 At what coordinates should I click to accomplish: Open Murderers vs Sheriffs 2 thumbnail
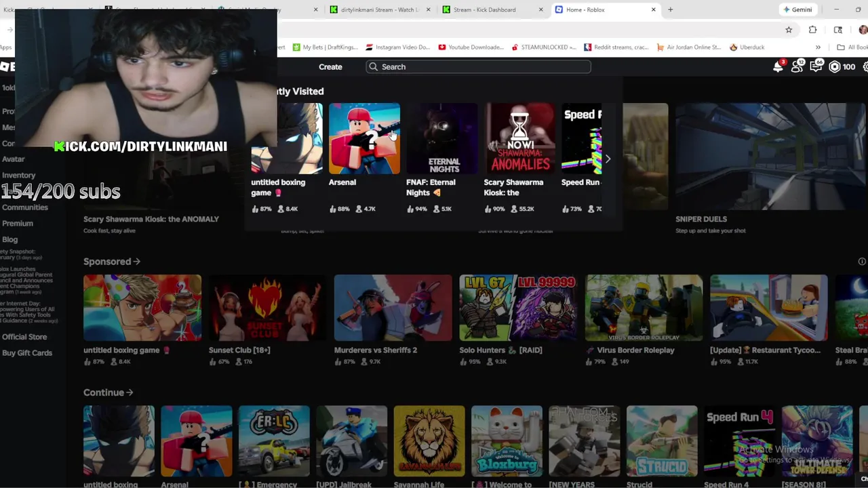[x=393, y=308]
